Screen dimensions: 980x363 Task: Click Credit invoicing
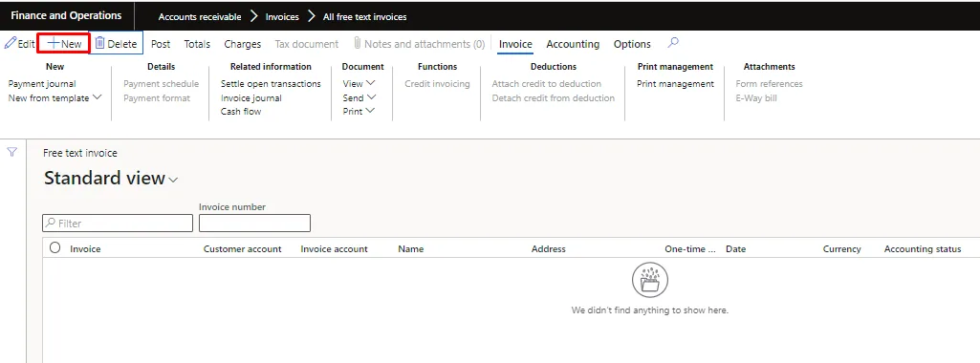[x=437, y=84]
